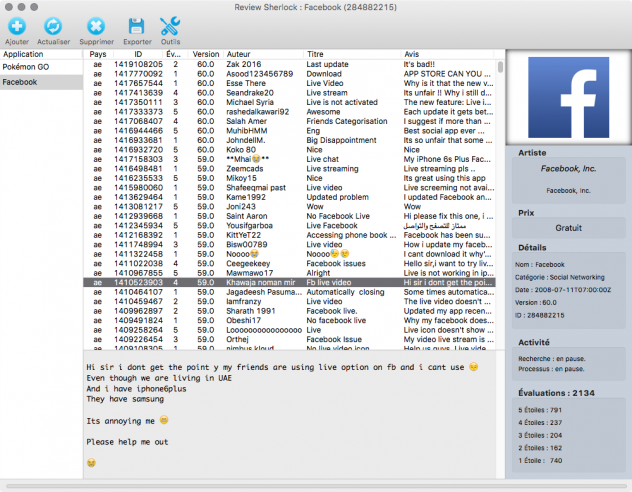632x492 pixels.
Task: Export reviews with the Exporter disk icon
Action: pyautogui.click(x=137, y=27)
